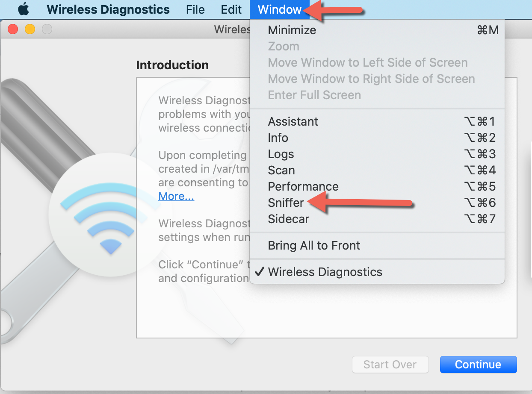Viewport: 532px width, 394px height.
Task: Follow the More... link
Action: pyautogui.click(x=176, y=197)
